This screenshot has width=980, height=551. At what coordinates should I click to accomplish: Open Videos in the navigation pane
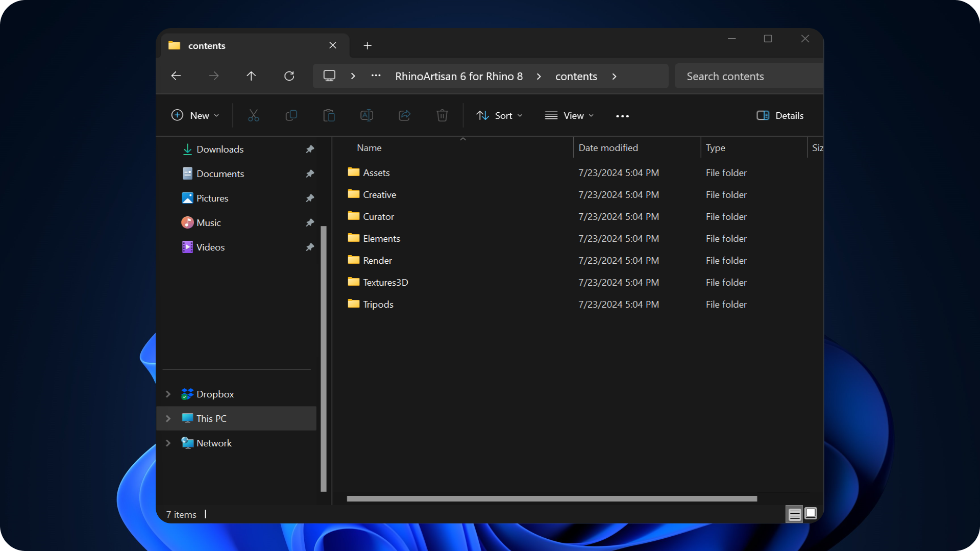pos(210,247)
